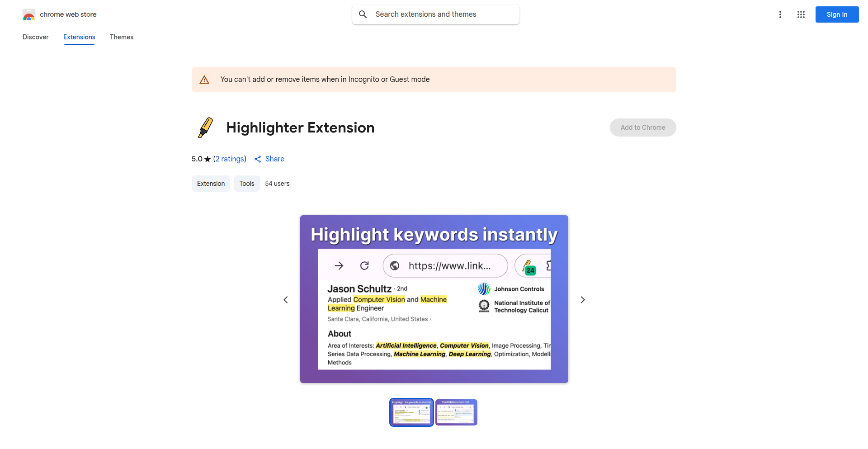Go to the Discover tab
The height and width of the screenshot is (449, 868).
(x=36, y=37)
